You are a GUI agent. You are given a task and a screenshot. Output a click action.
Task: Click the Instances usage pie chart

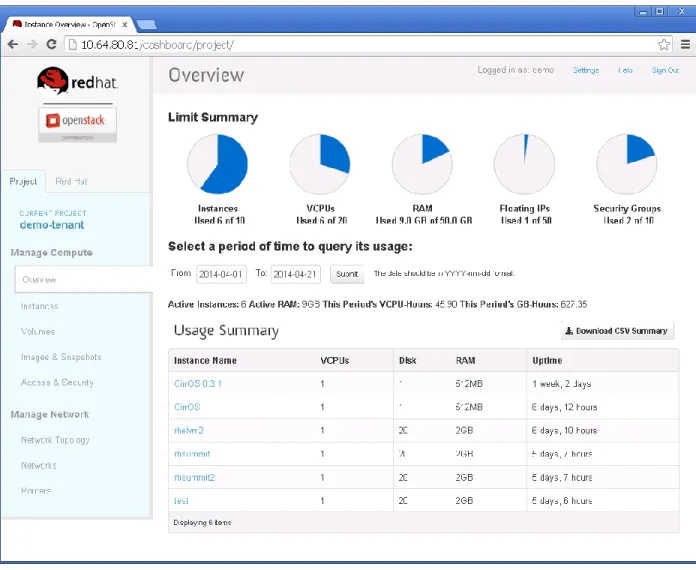(218, 164)
